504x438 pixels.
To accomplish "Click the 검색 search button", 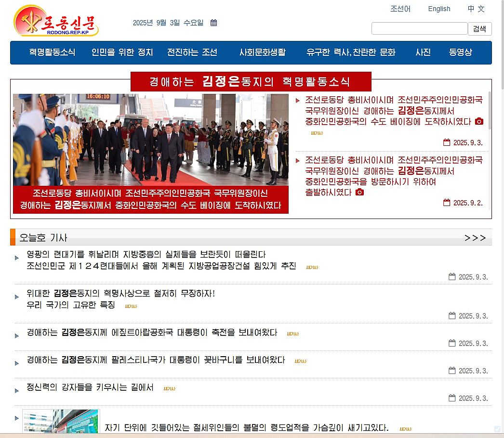I will tap(479, 28).
